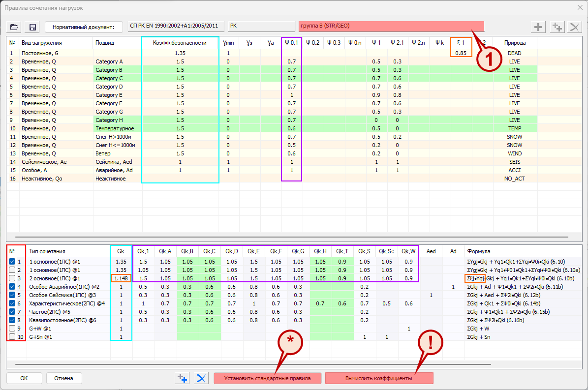Screen dimensions: 588x390
Task: Toggle checkbox for Частое(2ПС) row 7
Action: [x=12, y=312]
